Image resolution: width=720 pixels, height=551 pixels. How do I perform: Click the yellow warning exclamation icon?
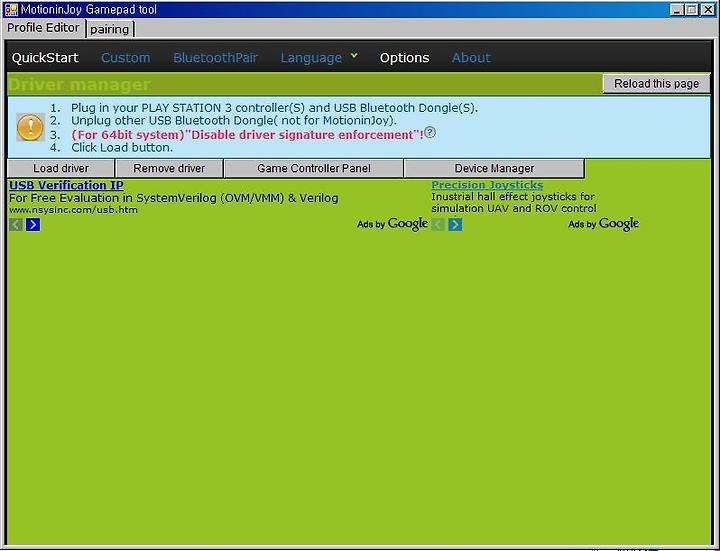coord(30,127)
